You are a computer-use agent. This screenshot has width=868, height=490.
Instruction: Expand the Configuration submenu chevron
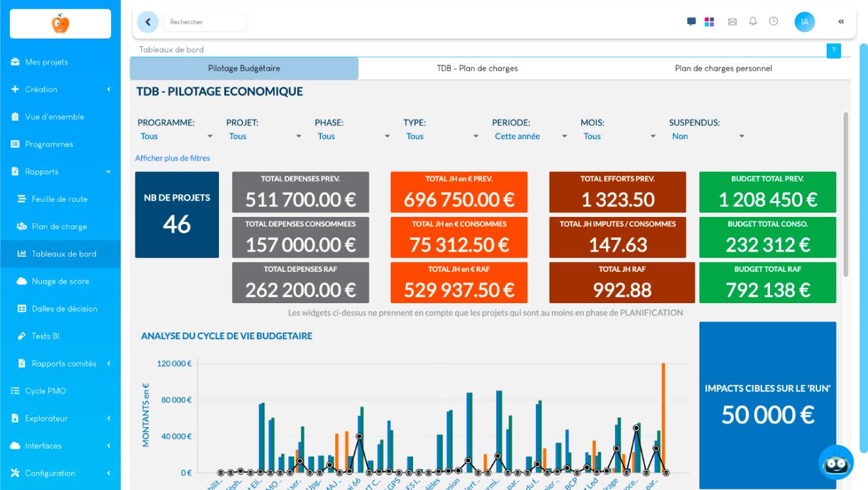coord(109,474)
